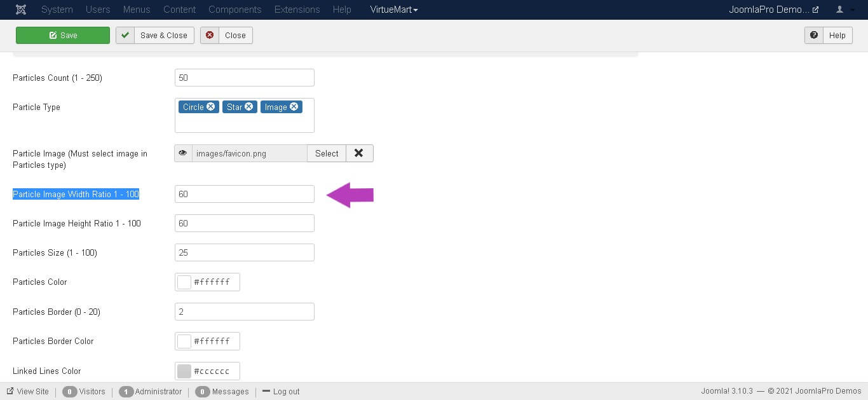Click the Log out link

click(281, 392)
